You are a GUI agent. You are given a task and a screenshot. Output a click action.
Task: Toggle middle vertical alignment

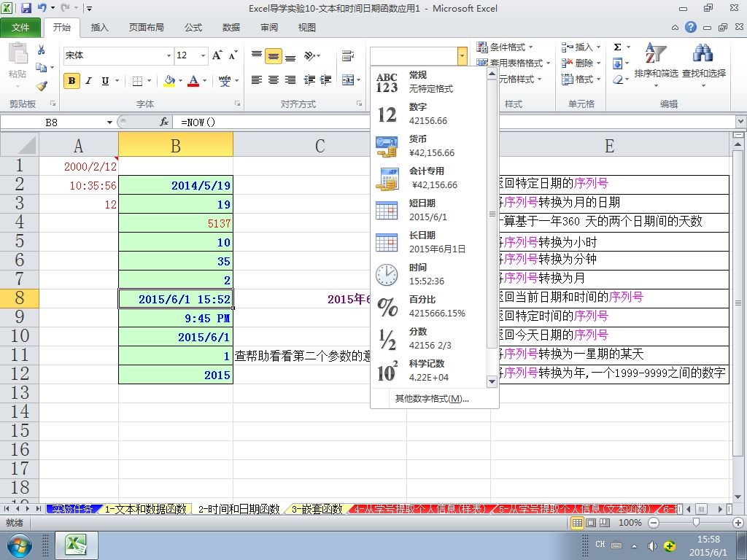(274, 55)
